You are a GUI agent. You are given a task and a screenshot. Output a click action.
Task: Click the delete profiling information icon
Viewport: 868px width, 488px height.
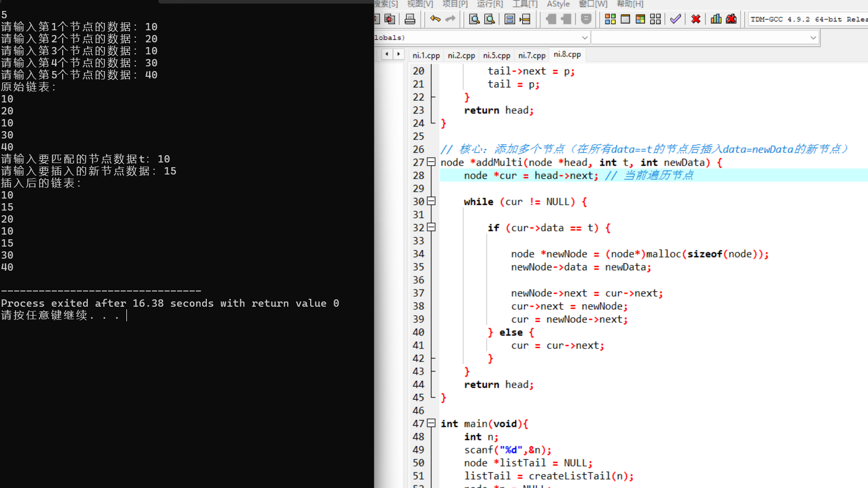[x=731, y=19]
